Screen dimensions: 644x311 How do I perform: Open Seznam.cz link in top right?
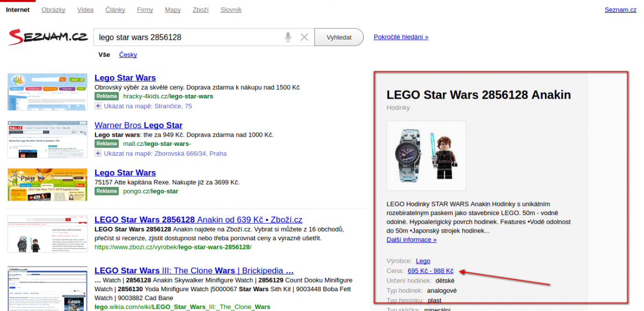pyautogui.click(x=620, y=10)
